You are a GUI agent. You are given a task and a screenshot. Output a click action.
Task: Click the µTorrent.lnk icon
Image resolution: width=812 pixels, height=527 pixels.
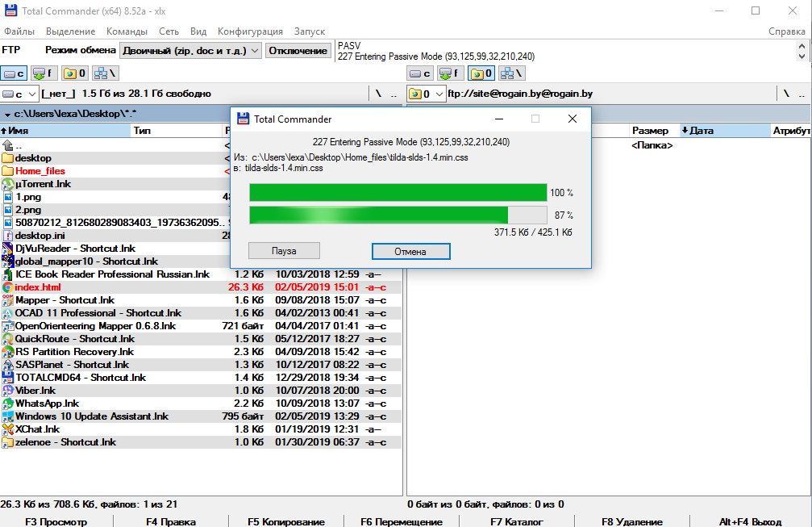coord(8,184)
